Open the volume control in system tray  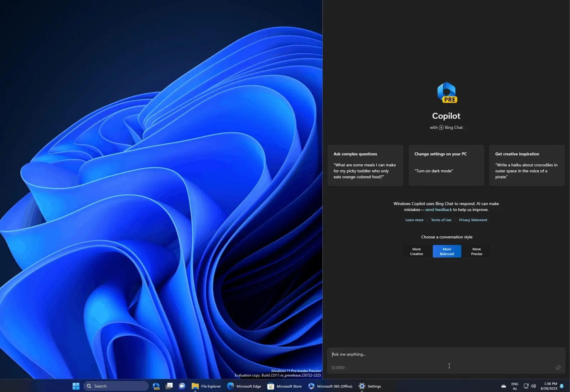[x=534, y=386]
